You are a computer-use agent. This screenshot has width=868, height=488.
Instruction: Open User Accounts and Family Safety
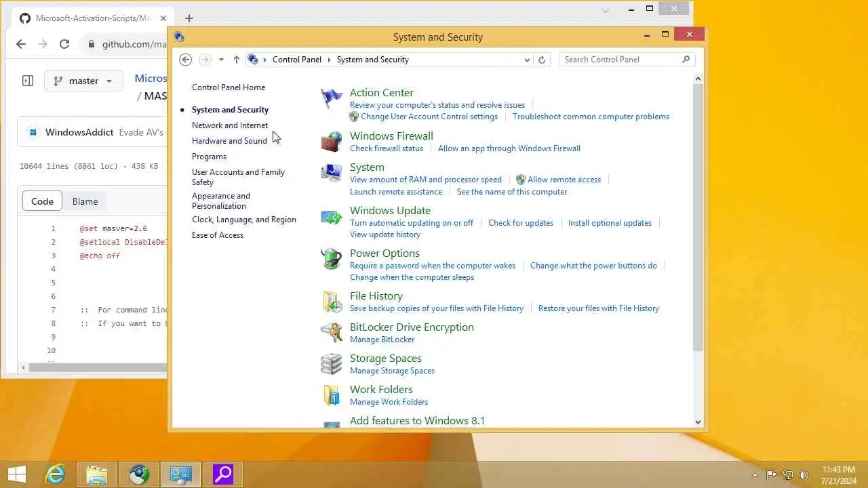pyautogui.click(x=238, y=177)
